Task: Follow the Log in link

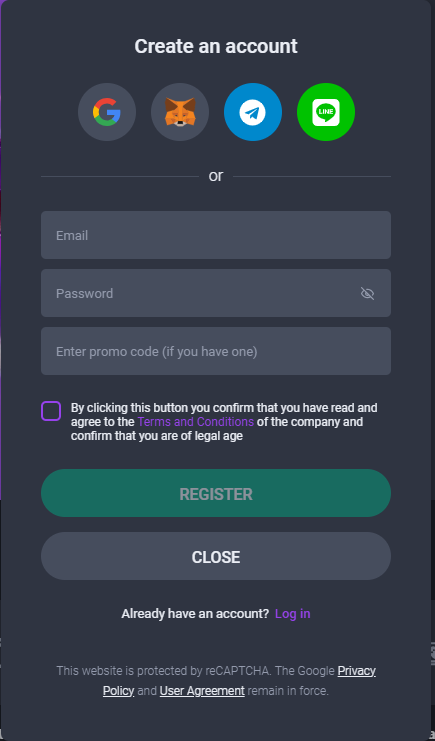Action: [x=293, y=614]
